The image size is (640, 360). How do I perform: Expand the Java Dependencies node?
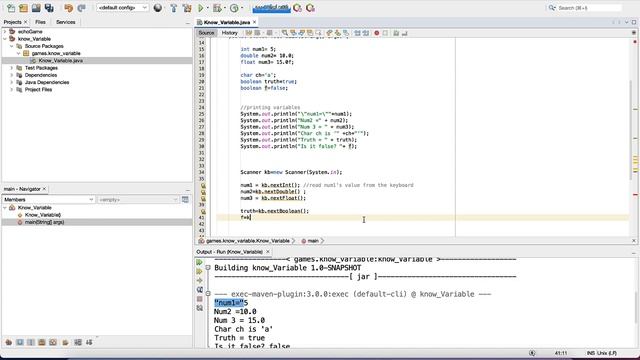(12, 82)
